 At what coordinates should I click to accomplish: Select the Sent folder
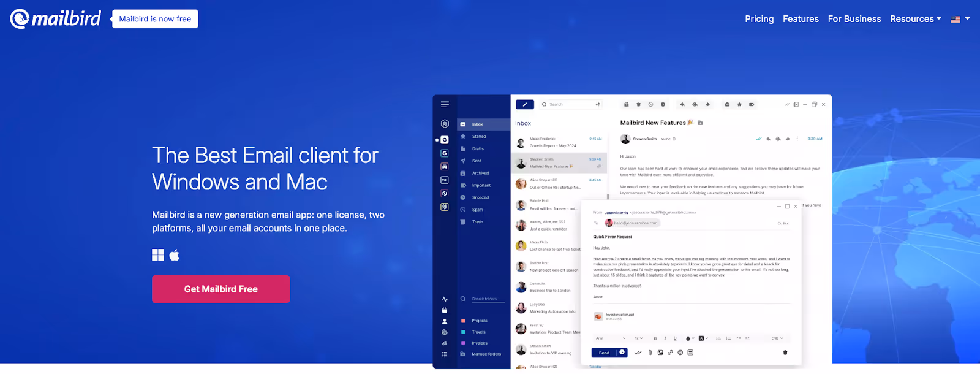484,161
